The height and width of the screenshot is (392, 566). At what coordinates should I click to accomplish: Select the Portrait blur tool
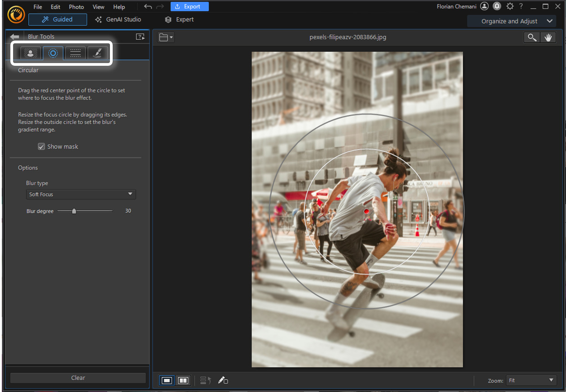pyautogui.click(x=31, y=53)
